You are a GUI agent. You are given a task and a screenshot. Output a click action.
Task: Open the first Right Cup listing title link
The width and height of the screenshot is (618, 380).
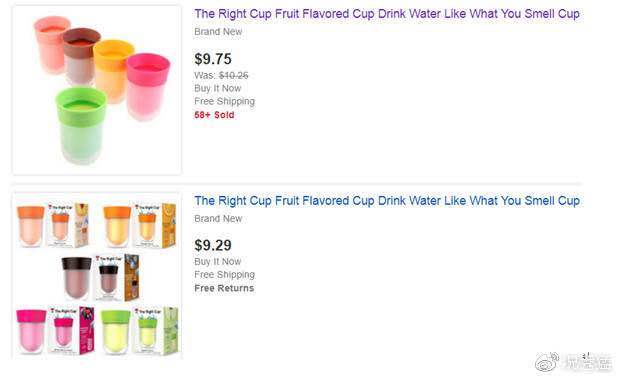[387, 14]
